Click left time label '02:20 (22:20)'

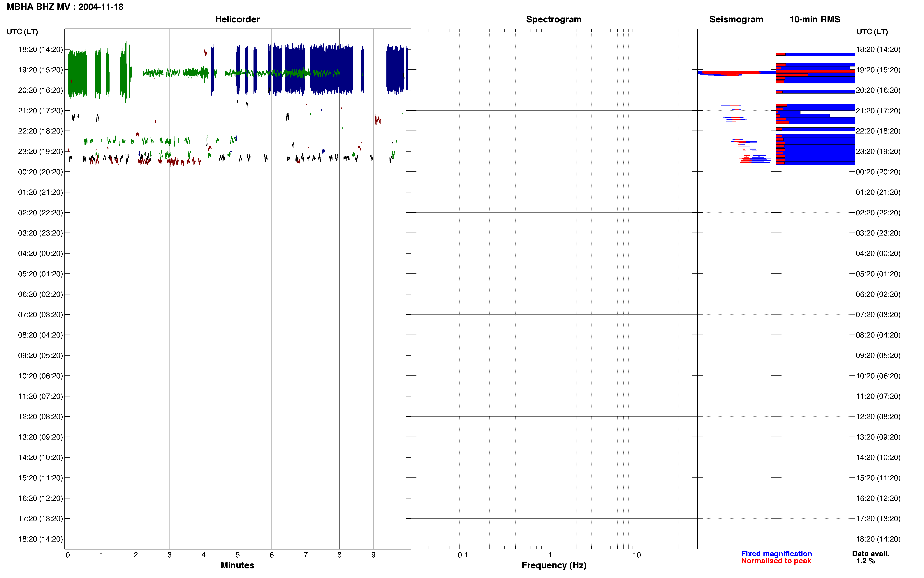tap(41, 212)
